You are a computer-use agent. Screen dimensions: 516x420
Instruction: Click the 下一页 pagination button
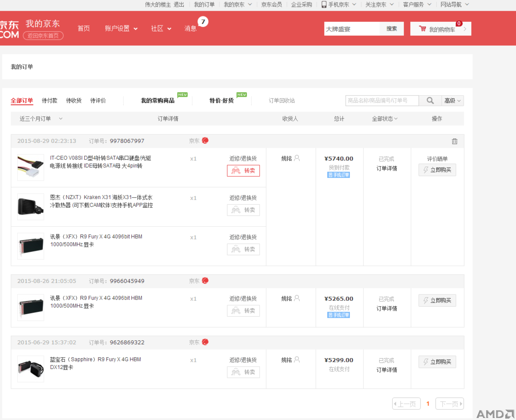(450, 404)
